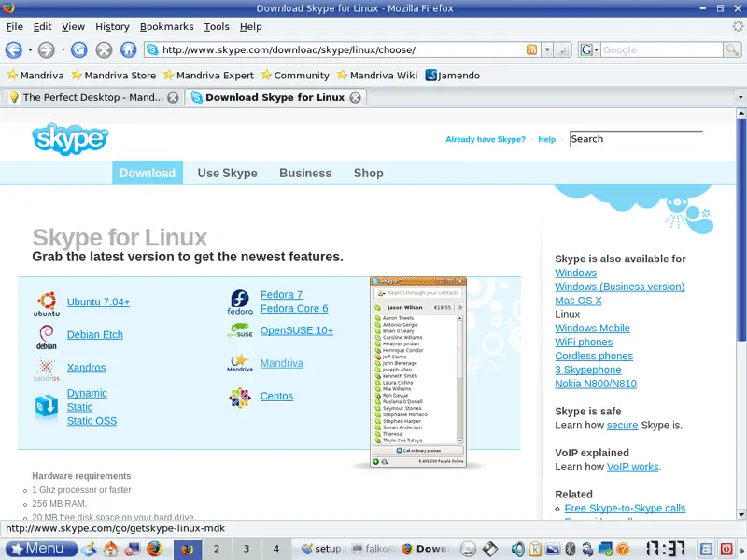Screen dimensions: 747x560
Task: Select the Shop navigation tab
Action: tap(368, 173)
